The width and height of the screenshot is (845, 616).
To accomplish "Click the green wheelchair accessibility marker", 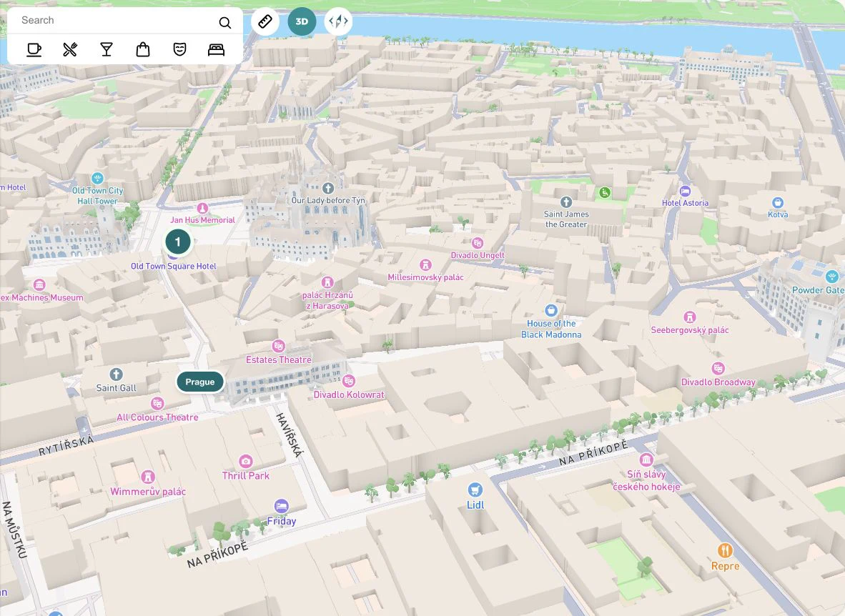I will tap(605, 192).
